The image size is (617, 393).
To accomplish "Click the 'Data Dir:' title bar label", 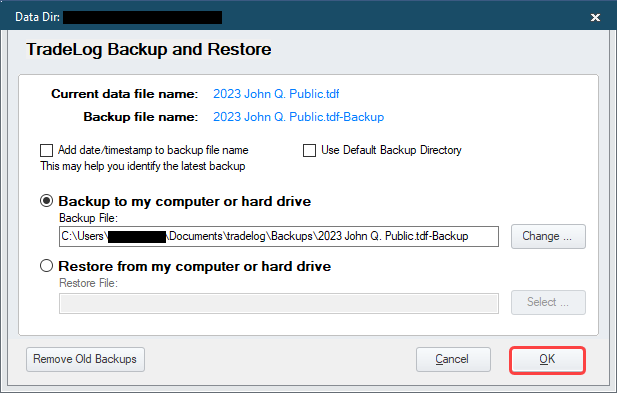I will pyautogui.click(x=37, y=17).
